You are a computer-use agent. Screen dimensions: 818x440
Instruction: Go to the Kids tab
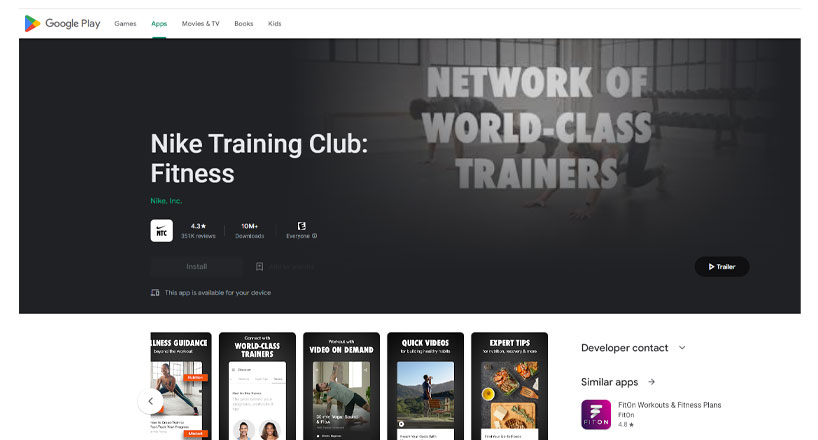[x=274, y=23]
